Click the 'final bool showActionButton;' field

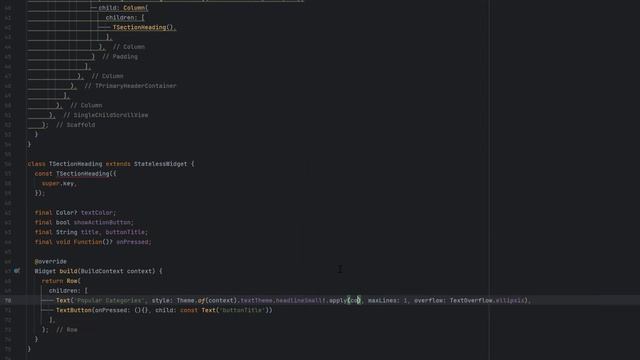click(x=84, y=222)
